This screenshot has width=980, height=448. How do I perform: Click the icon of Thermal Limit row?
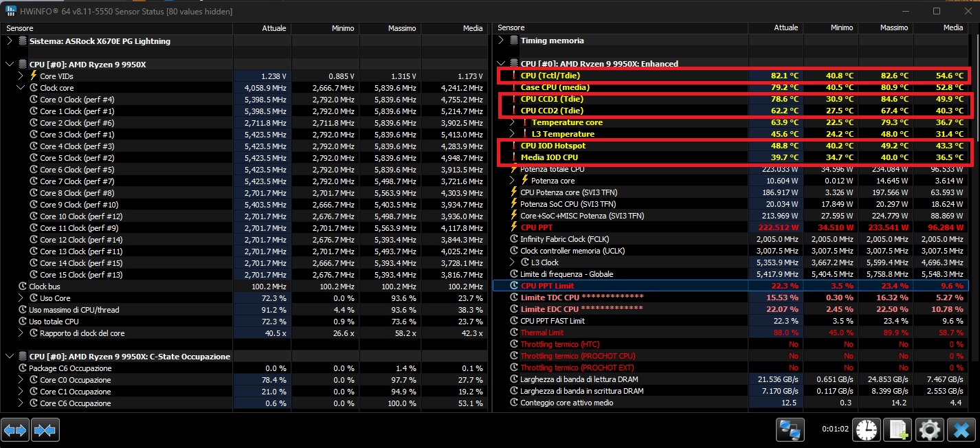click(x=514, y=333)
